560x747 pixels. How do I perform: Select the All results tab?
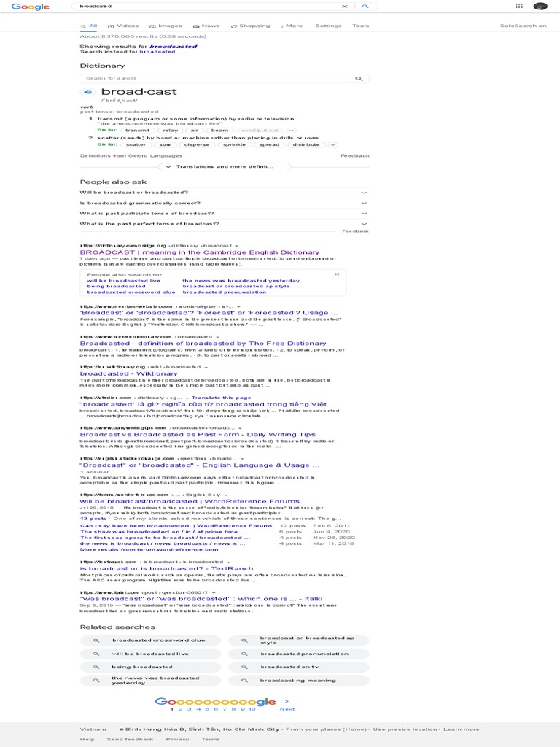(89, 26)
